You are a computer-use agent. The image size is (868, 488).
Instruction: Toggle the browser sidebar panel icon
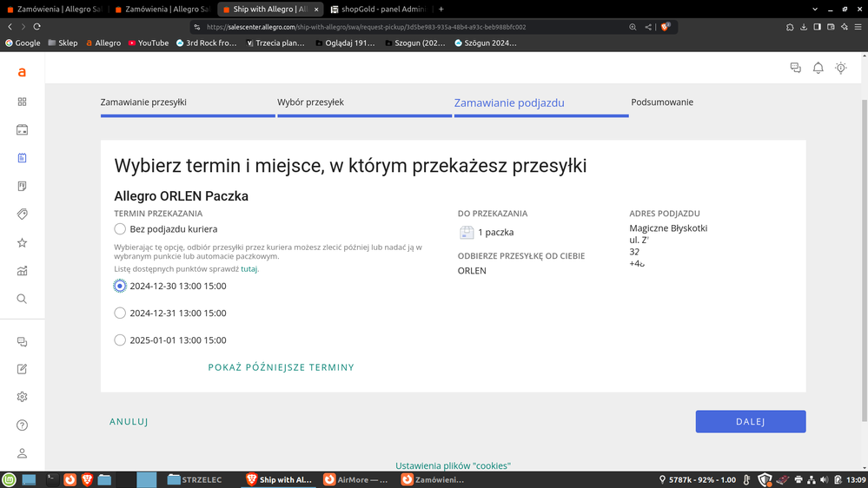[x=817, y=27]
